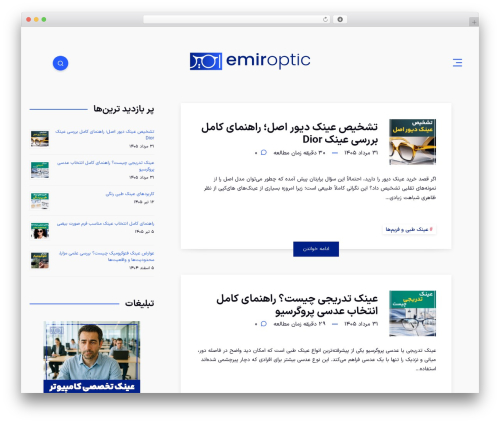The width and height of the screenshot is (500, 423).
Task: Click the blue search icon
Action: pyautogui.click(x=60, y=63)
